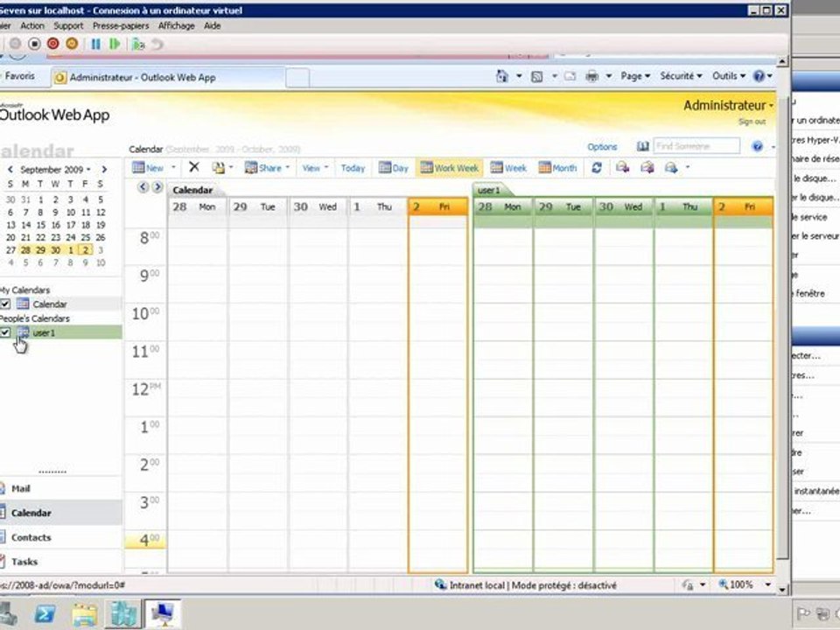Screen dimensions: 840x630
Task: Click the IE print icon
Action: (592, 76)
